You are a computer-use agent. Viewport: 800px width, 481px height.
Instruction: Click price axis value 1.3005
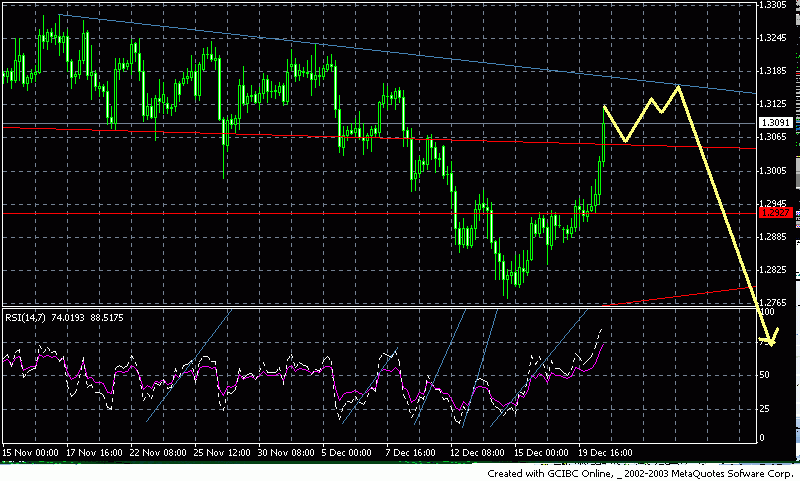tap(772, 171)
